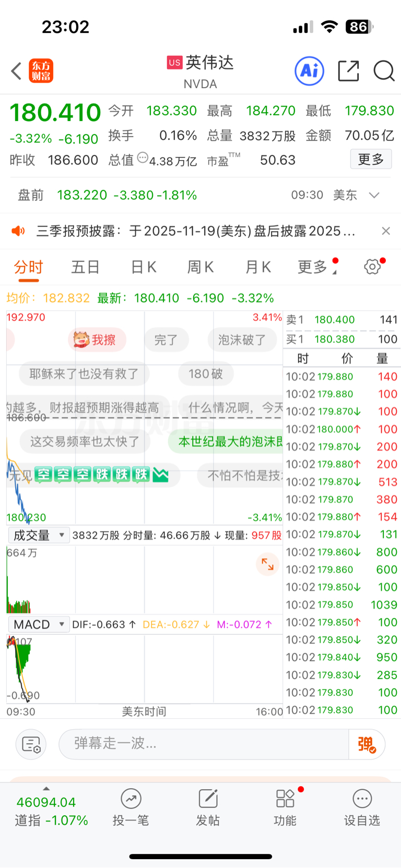Click the 金额 70.05亿 value
This screenshot has height=868, width=401.
coord(369,136)
